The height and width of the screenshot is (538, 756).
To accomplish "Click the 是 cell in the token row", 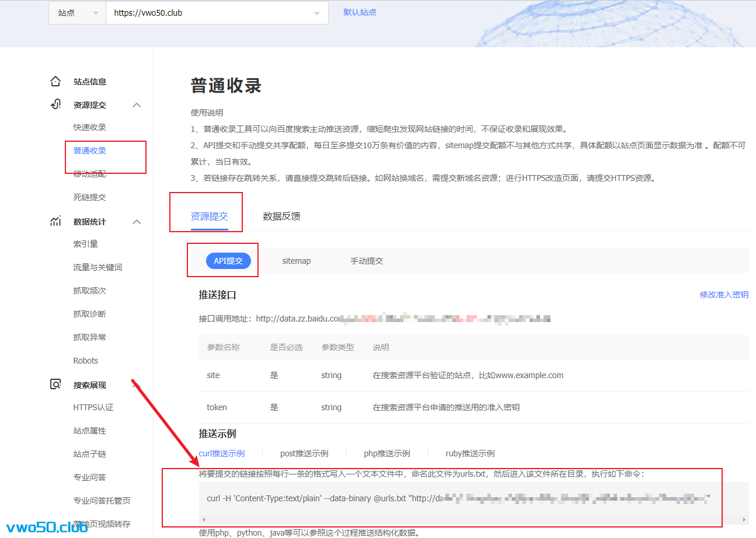I will pos(274,407).
